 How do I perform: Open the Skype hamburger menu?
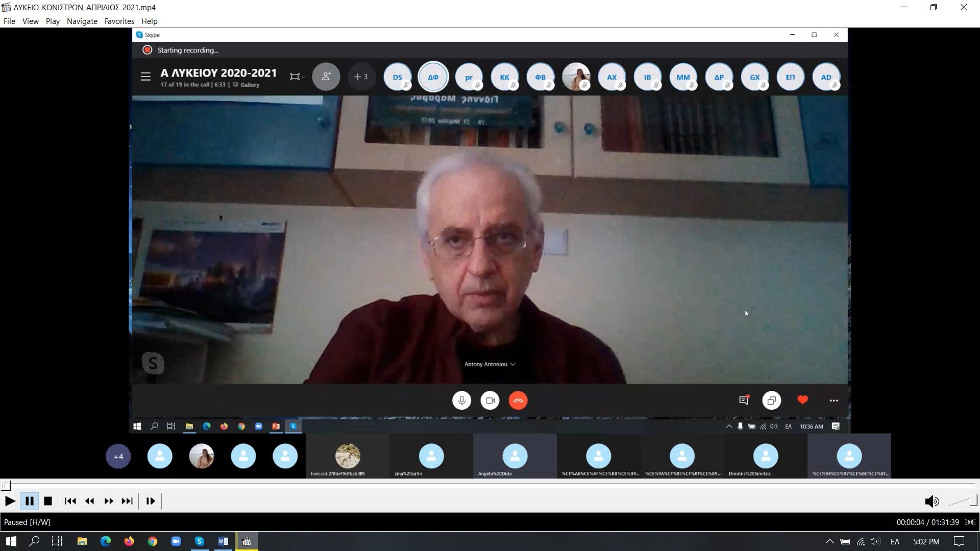145,77
